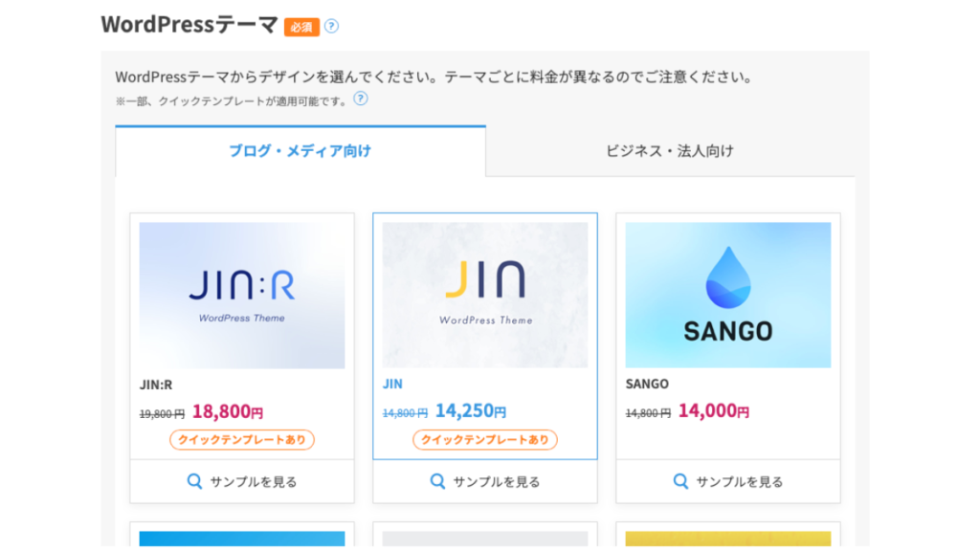Click クイックテンプレートあり badge on JIN:R
This screenshot has height=551, width=980.
click(x=242, y=440)
